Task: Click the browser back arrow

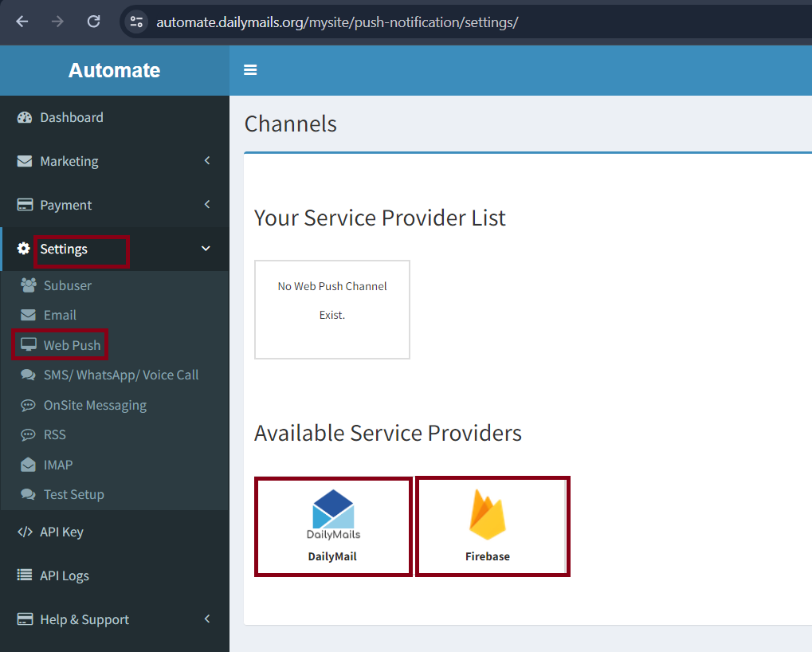Action: [22, 22]
